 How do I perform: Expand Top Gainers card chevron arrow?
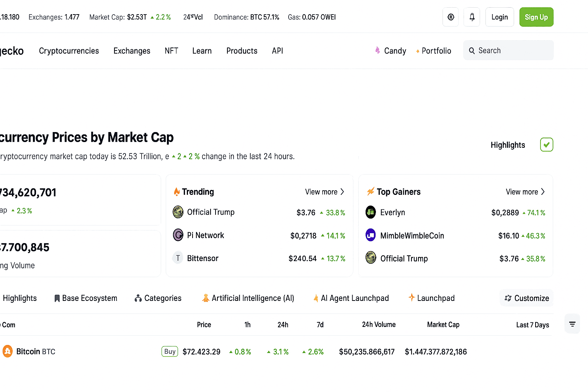pos(543,192)
